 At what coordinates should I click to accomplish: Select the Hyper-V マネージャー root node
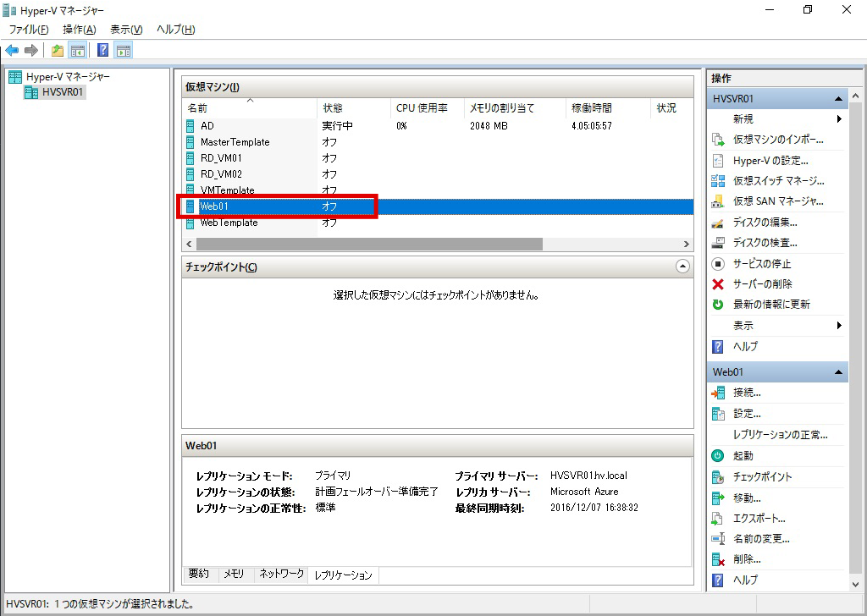coord(60,77)
